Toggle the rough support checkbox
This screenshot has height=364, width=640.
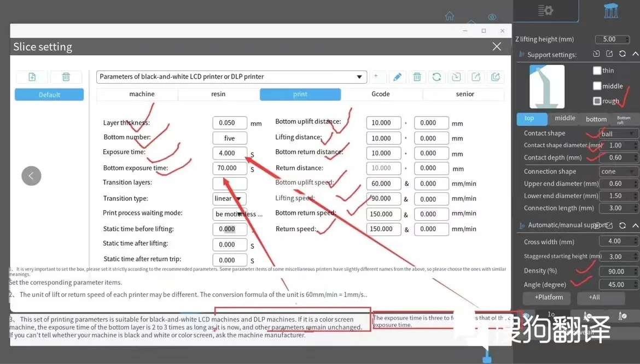tap(597, 101)
